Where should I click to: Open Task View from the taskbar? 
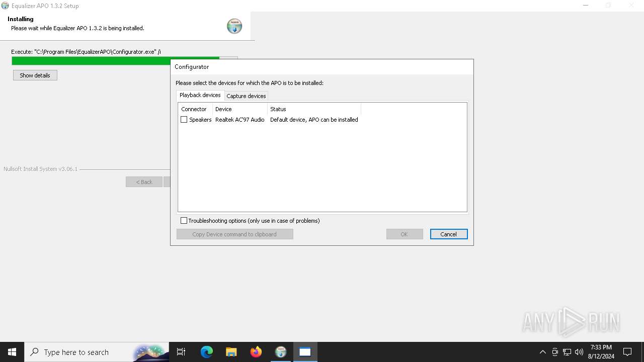(181, 352)
